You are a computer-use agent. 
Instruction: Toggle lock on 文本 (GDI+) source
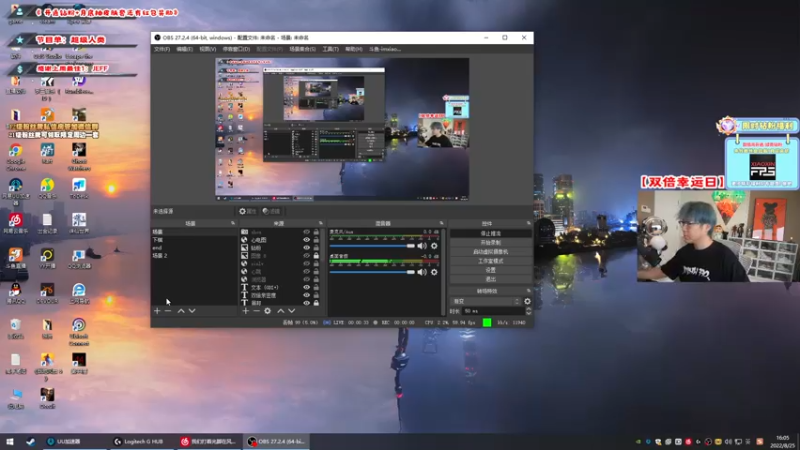(316, 287)
